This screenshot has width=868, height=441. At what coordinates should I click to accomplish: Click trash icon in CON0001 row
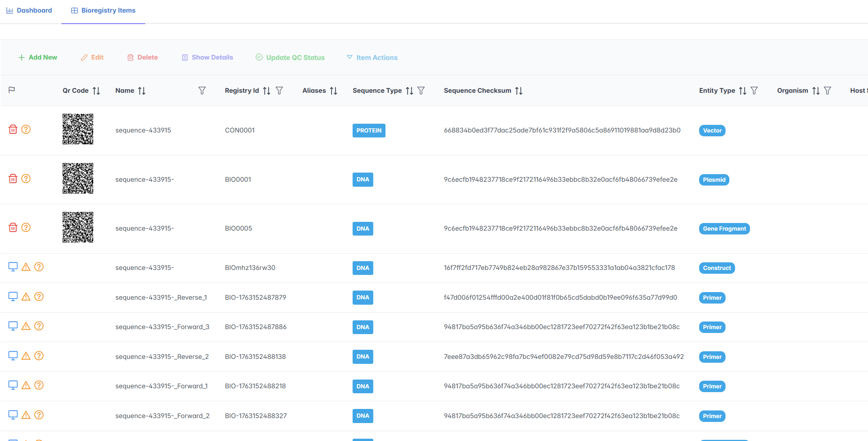(x=13, y=129)
